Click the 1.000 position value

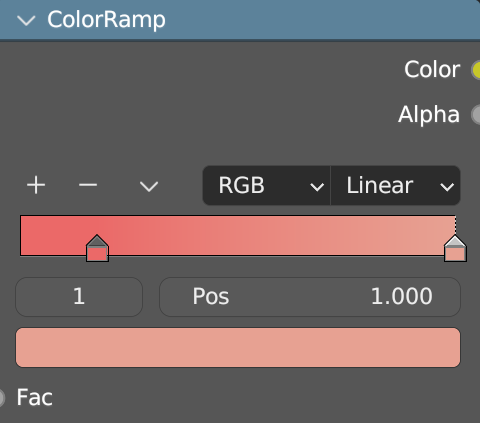click(x=402, y=296)
